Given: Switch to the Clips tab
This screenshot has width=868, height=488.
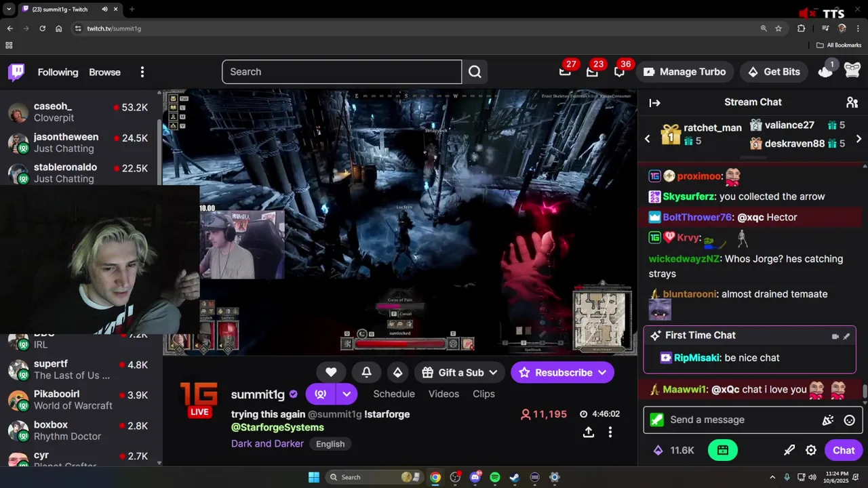Looking at the screenshot, I should 484,394.
